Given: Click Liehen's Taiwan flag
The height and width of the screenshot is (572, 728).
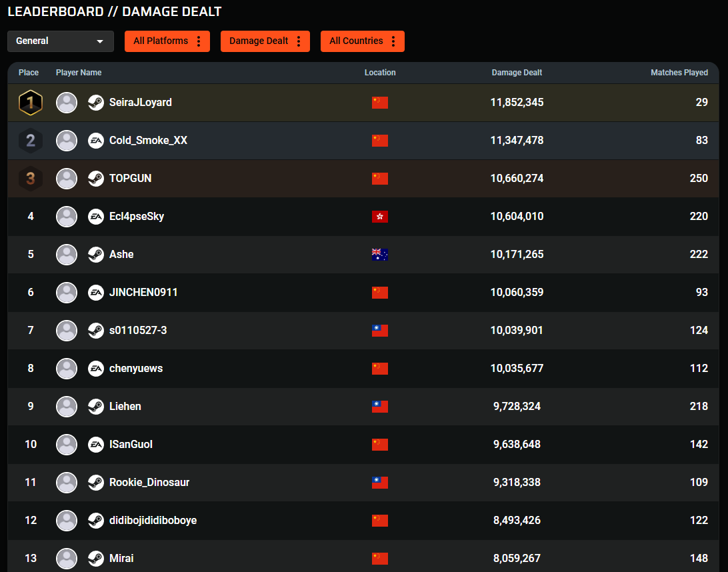Looking at the screenshot, I should (380, 407).
